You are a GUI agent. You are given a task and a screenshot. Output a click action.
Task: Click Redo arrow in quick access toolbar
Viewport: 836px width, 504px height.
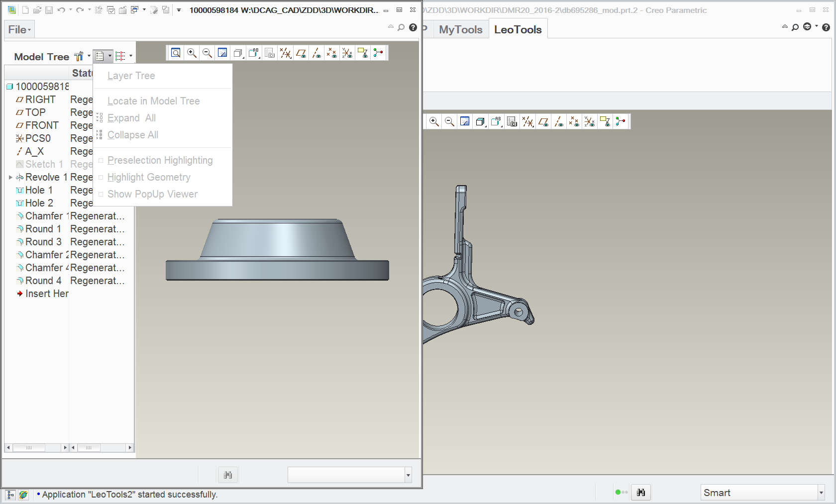(x=80, y=10)
